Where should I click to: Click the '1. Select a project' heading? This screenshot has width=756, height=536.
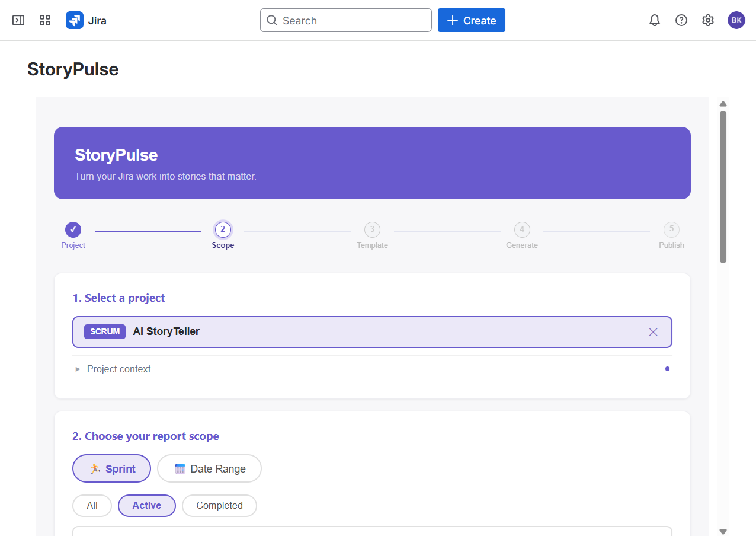(x=118, y=298)
